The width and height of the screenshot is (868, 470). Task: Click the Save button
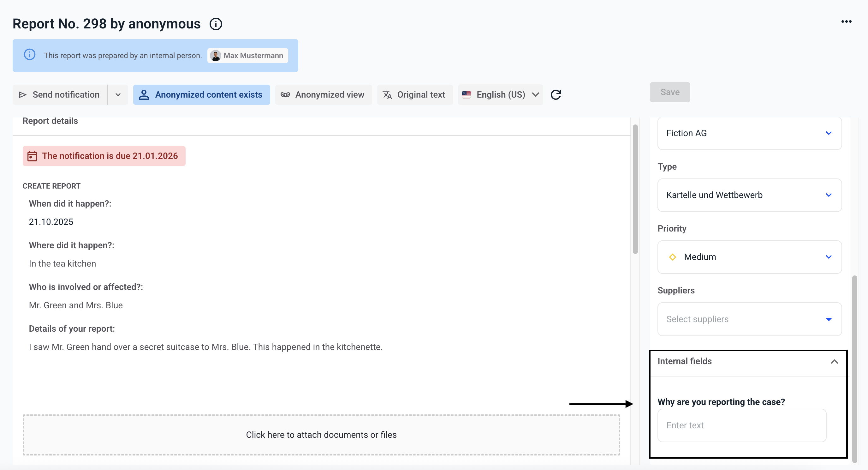pyautogui.click(x=669, y=92)
